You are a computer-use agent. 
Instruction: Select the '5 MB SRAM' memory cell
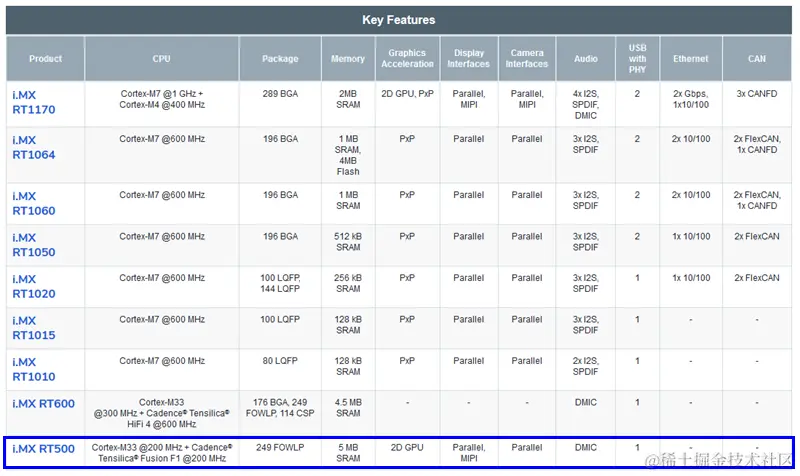(348, 453)
